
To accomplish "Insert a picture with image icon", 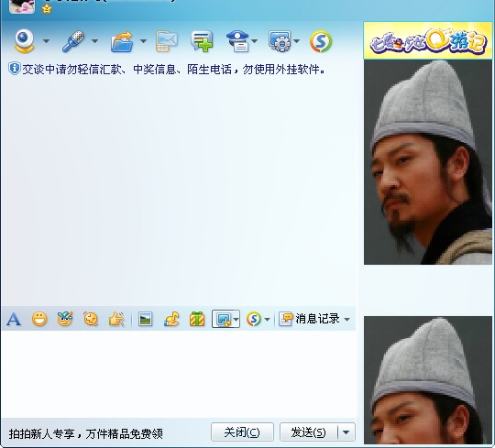I will 145,319.
